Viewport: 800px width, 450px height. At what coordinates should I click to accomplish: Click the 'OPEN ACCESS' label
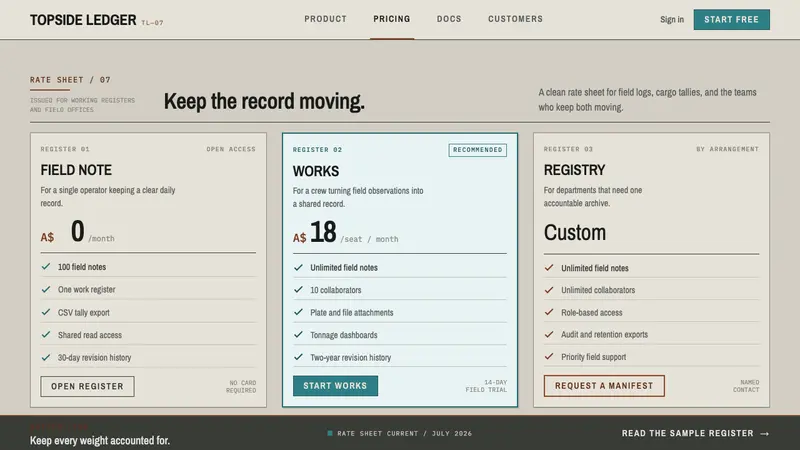click(x=231, y=149)
